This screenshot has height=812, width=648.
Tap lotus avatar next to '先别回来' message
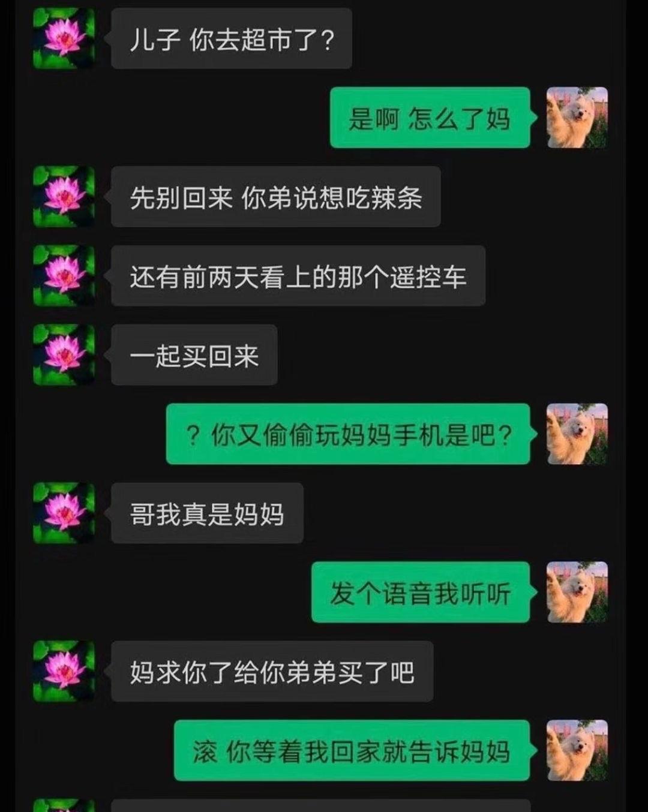(x=64, y=197)
